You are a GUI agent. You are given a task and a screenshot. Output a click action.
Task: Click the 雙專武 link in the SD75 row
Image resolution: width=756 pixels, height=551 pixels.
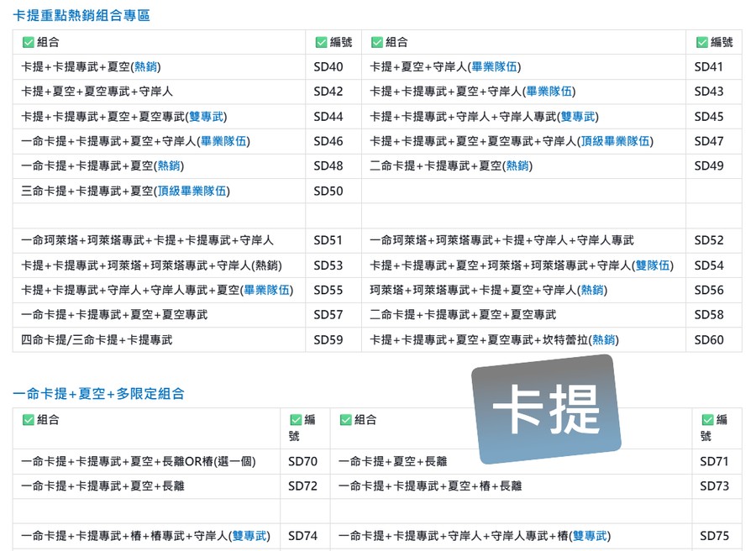(x=590, y=536)
